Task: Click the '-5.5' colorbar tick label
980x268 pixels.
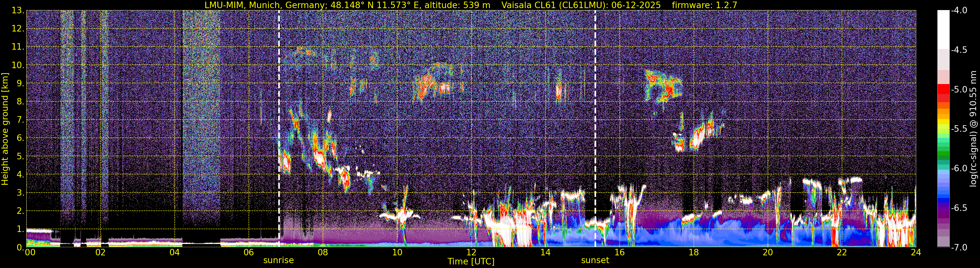Action: point(959,129)
